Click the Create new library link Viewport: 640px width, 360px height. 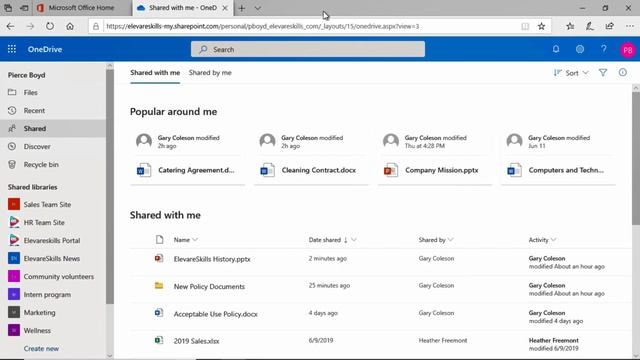[41, 349]
